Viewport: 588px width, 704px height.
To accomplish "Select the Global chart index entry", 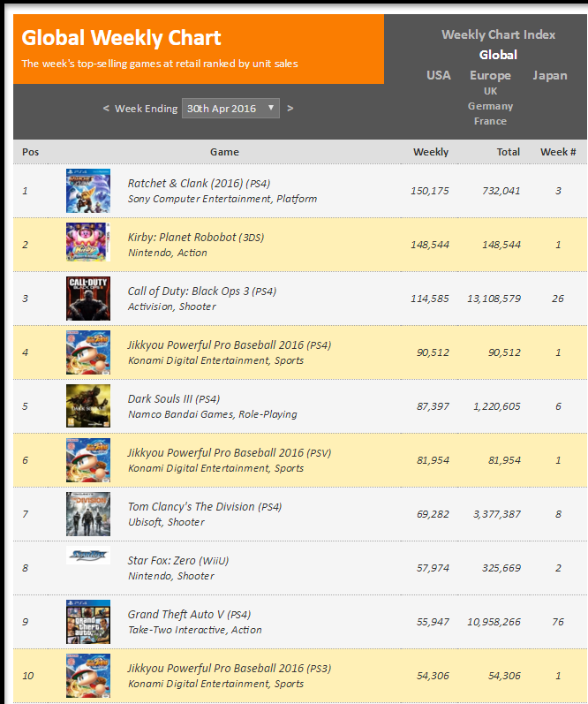I will click(498, 55).
